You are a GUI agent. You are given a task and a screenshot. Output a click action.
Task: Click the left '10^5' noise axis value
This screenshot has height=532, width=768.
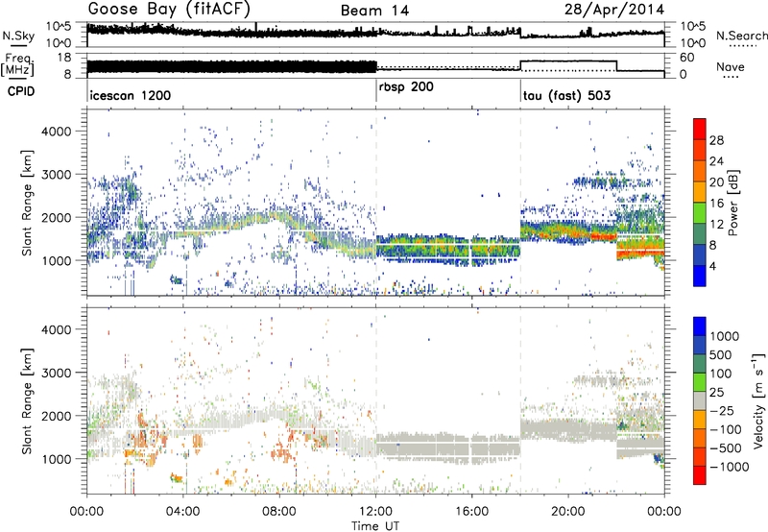pos(59,27)
